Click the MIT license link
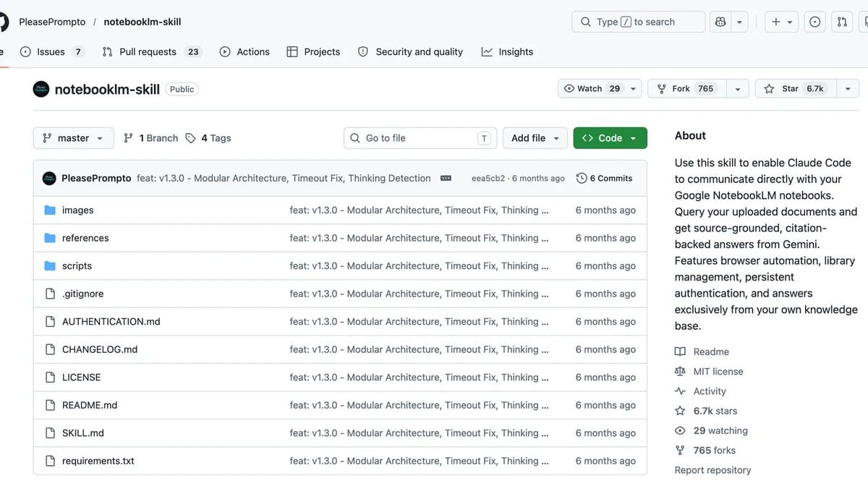Screen dimensions: 868x486 [x=718, y=372]
